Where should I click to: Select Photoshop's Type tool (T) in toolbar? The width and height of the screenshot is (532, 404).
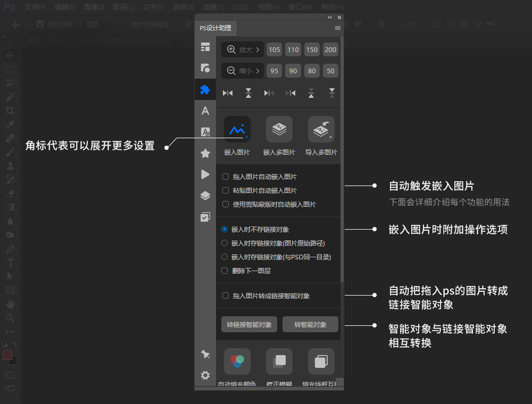(x=10, y=263)
